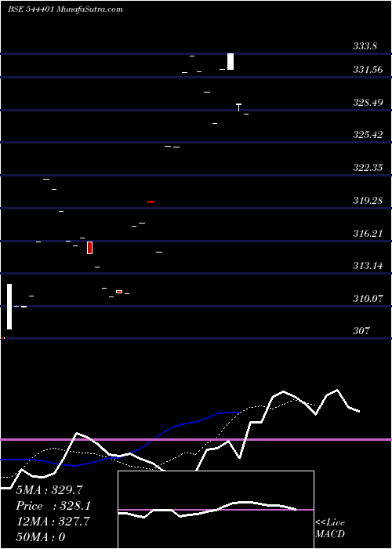Click the red-outlined candle between 313.14 and 310.07
Image resolution: width=392 pixels, height=549 pixels.
[119, 292]
